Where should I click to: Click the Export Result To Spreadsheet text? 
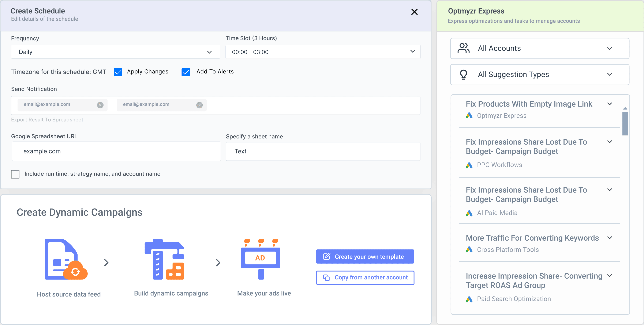click(x=47, y=120)
